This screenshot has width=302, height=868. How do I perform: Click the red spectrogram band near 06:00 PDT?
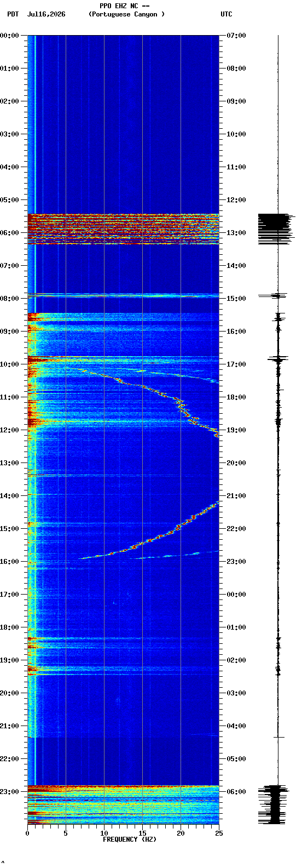(x=123, y=229)
